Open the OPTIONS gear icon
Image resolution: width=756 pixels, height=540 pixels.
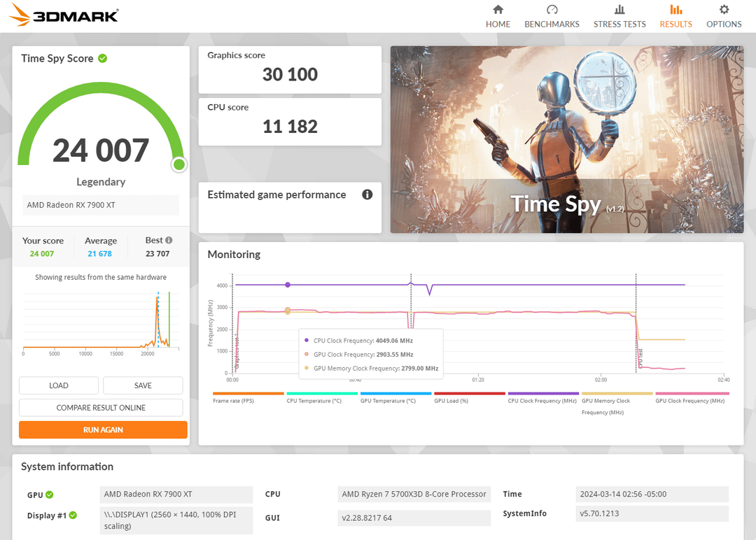point(724,9)
